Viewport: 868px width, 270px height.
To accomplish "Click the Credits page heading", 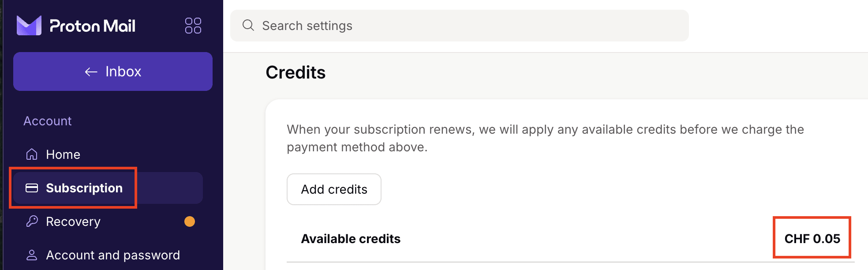I will (296, 72).
